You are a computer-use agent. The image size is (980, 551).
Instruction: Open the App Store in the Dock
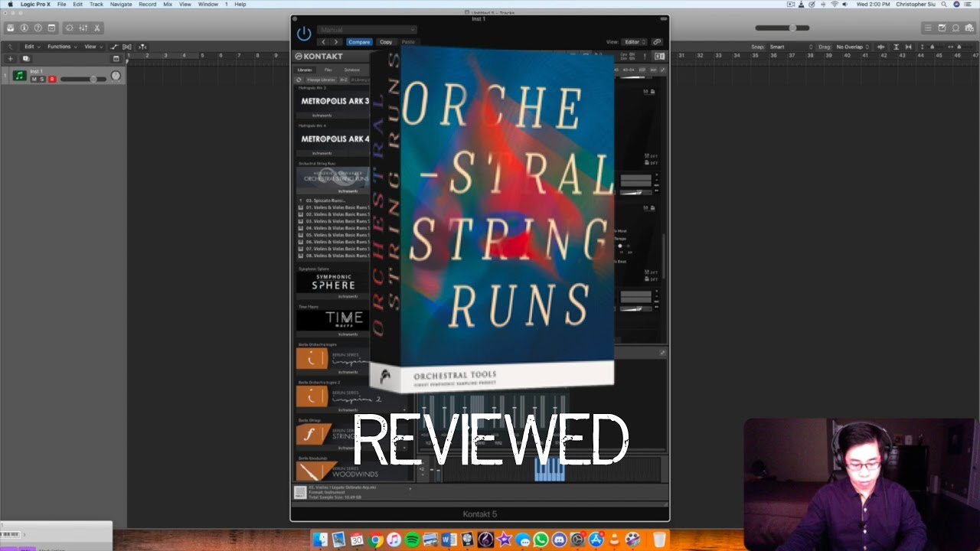596,540
